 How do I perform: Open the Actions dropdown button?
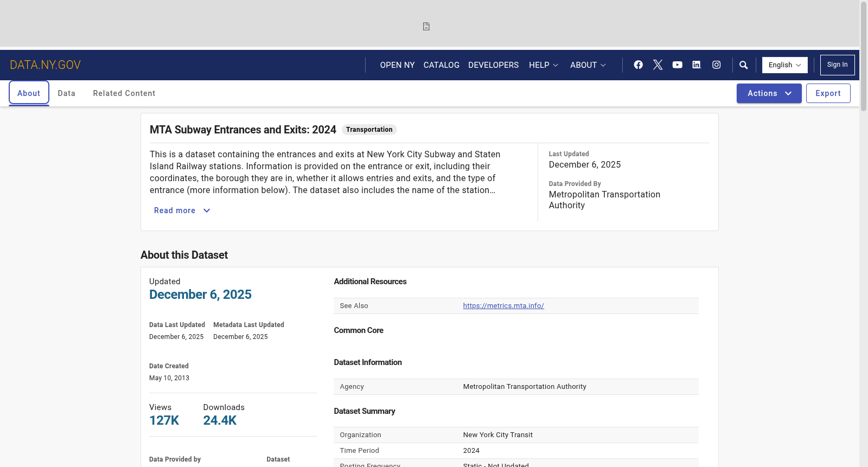769,93
